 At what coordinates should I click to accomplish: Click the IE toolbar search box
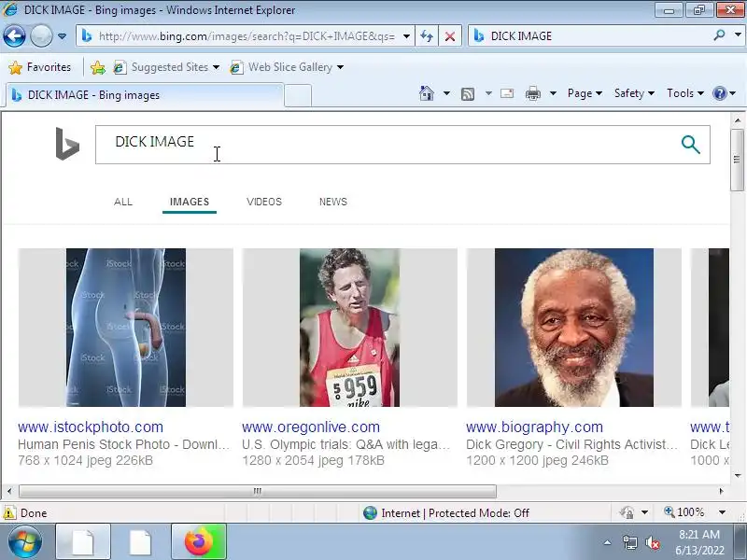coord(591,36)
